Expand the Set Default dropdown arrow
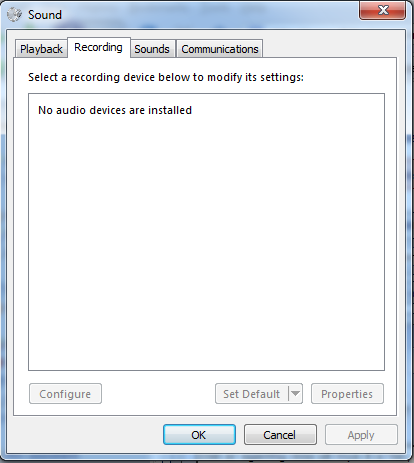 (295, 394)
